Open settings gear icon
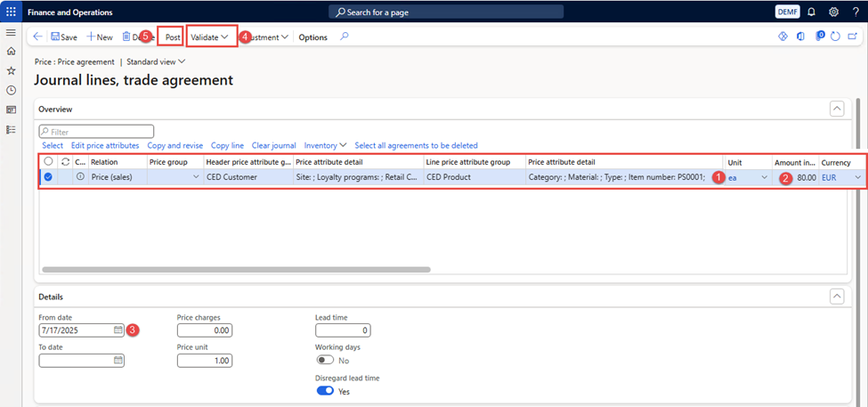Image resolution: width=868 pixels, height=407 pixels. pyautogui.click(x=833, y=12)
